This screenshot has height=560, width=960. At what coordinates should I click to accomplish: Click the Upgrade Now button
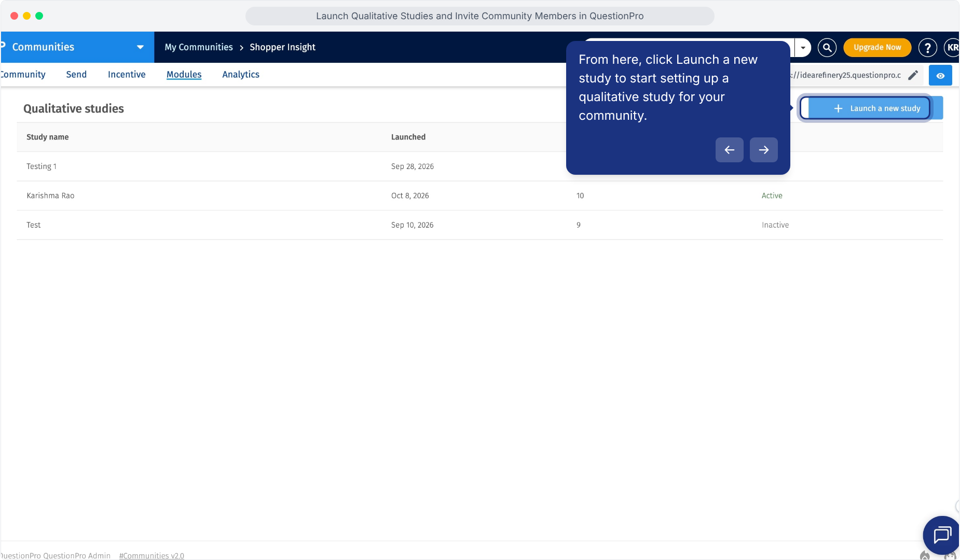[x=877, y=48]
